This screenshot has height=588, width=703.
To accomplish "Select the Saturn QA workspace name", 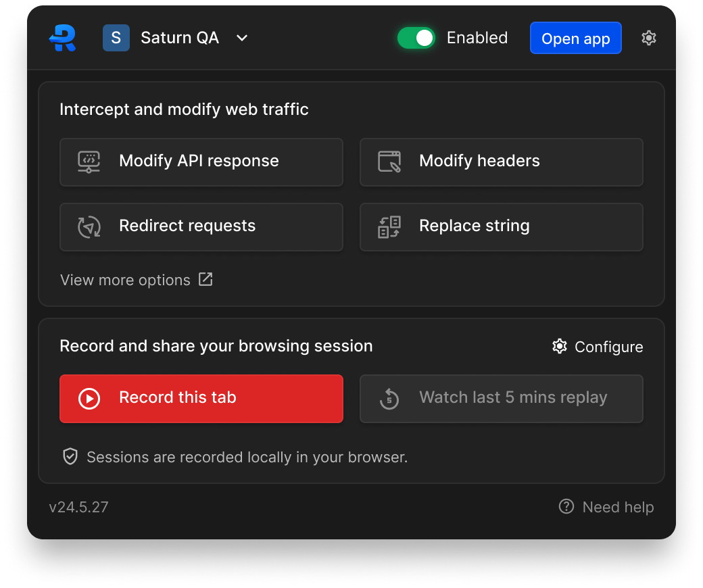I will pyautogui.click(x=180, y=38).
